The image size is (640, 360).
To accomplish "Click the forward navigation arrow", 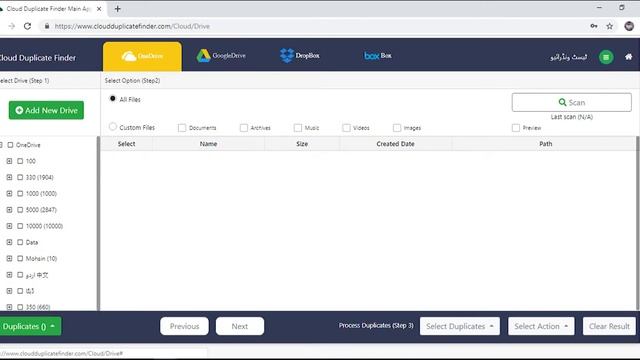I will (11, 26).
